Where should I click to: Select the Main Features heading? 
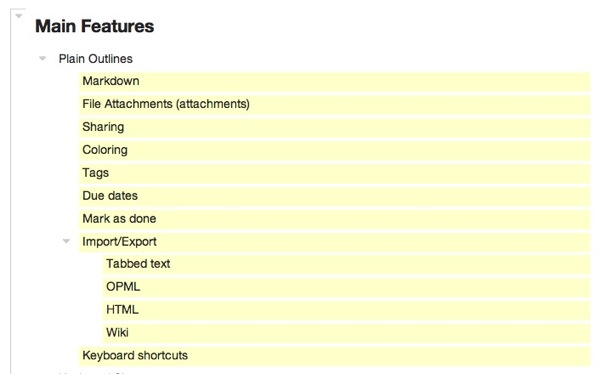(x=95, y=26)
